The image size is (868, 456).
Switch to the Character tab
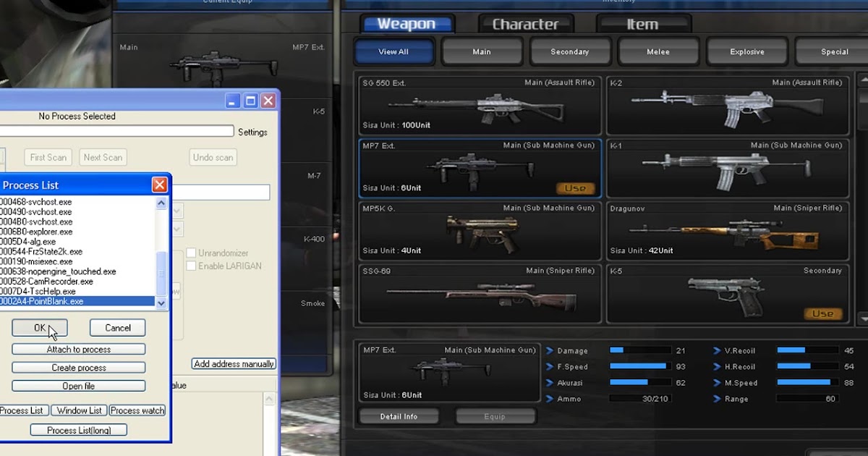tap(526, 24)
